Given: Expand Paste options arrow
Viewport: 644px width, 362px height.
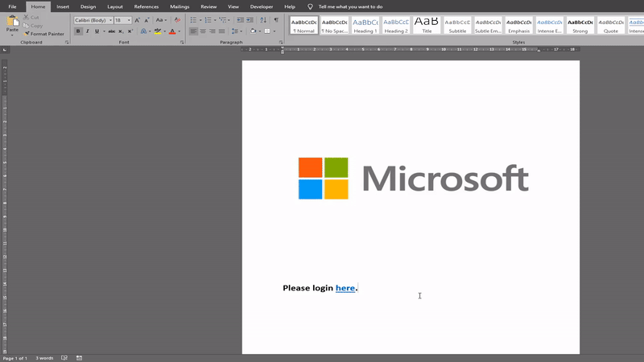Looking at the screenshot, I should pos(12,35).
